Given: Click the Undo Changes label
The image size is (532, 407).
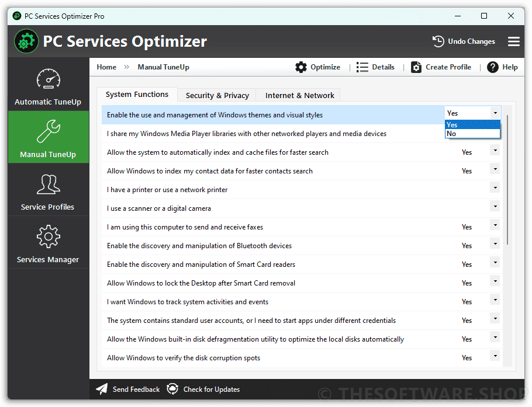Looking at the screenshot, I should 471,41.
